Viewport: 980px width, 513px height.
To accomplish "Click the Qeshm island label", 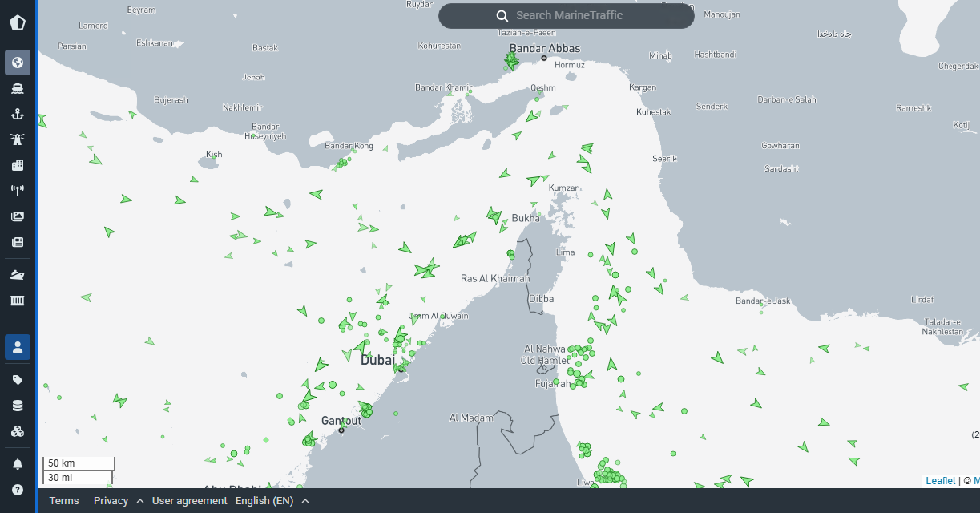I will tap(542, 88).
